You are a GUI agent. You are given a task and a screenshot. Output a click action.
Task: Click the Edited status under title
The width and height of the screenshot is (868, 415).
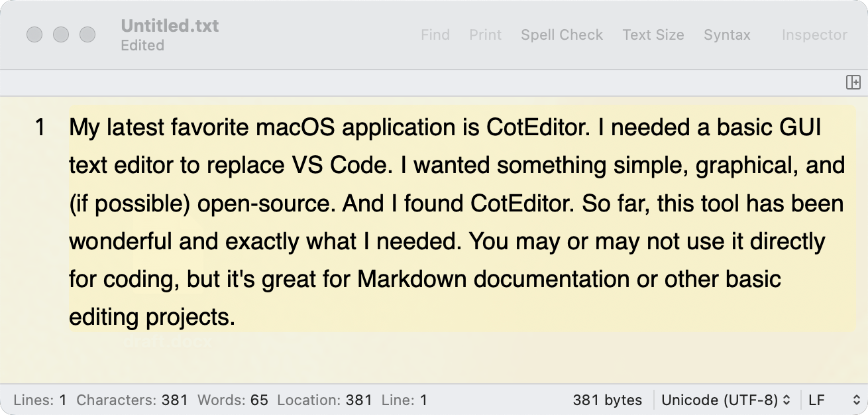(142, 46)
